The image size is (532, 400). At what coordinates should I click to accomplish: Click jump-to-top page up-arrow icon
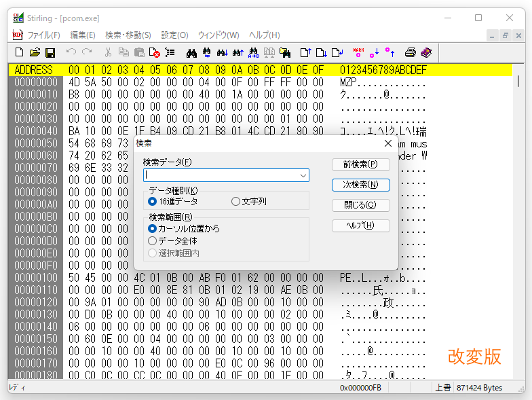click(305, 52)
